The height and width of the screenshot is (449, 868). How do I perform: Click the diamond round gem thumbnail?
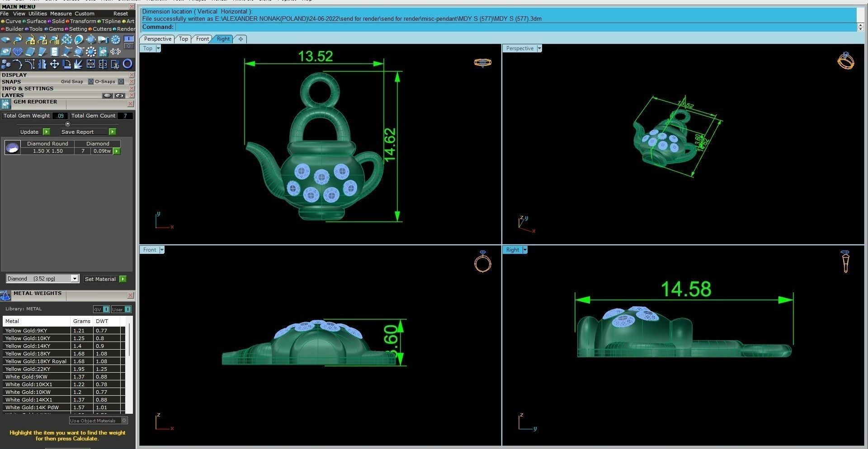pyautogui.click(x=12, y=147)
